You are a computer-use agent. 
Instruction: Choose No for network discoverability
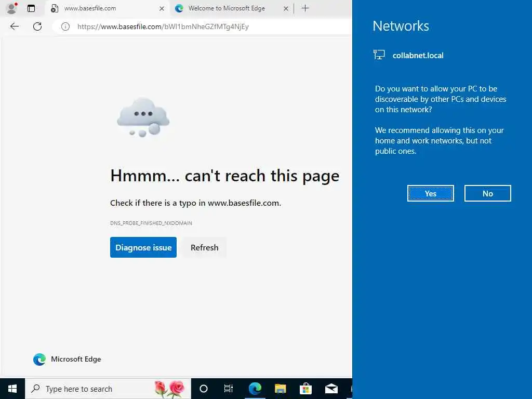coord(487,193)
